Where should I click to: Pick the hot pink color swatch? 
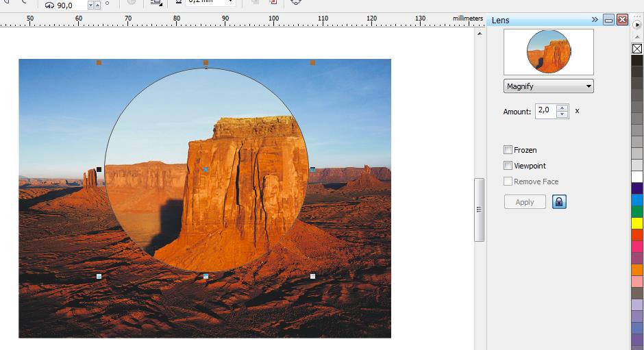(x=637, y=247)
